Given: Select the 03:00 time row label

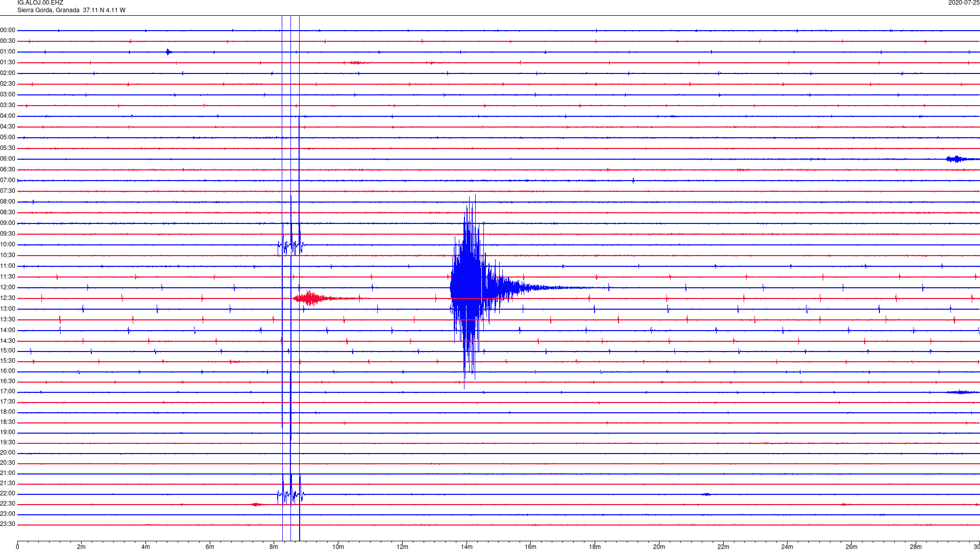Looking at the screenshot, I should pyautogui.click(x=8, y=95).
